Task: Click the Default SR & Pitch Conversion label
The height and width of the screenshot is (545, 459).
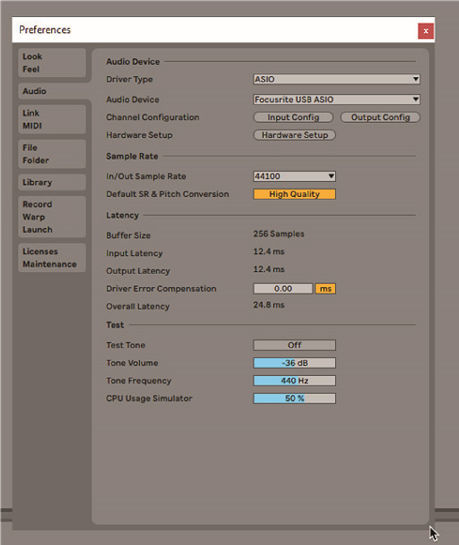Action: tap(167, 194)
